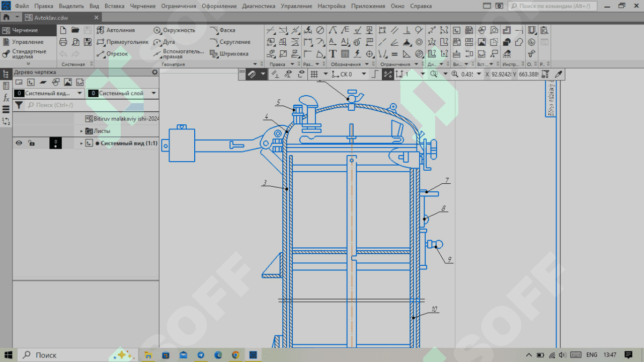Open the Файл menu
644x362 pixels.
(x=22, y=6)
